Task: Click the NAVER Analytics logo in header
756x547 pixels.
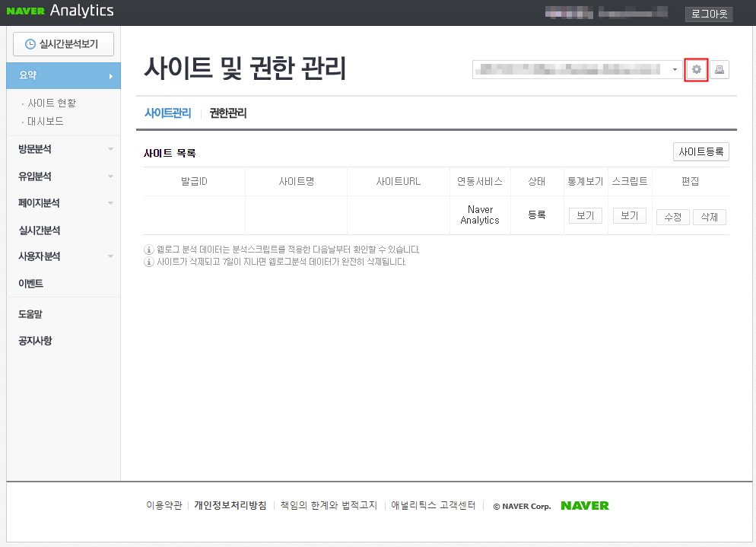Action: [x=60, y=11]
